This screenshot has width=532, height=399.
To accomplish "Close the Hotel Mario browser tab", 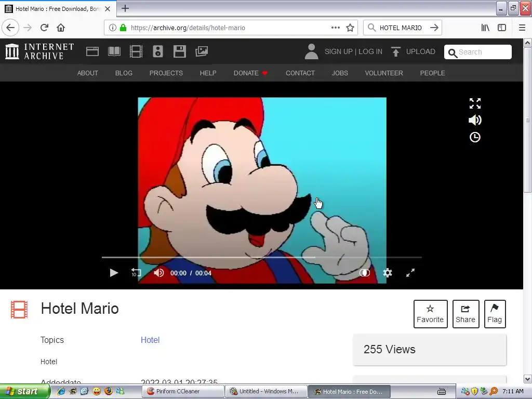I will (108, 9).
